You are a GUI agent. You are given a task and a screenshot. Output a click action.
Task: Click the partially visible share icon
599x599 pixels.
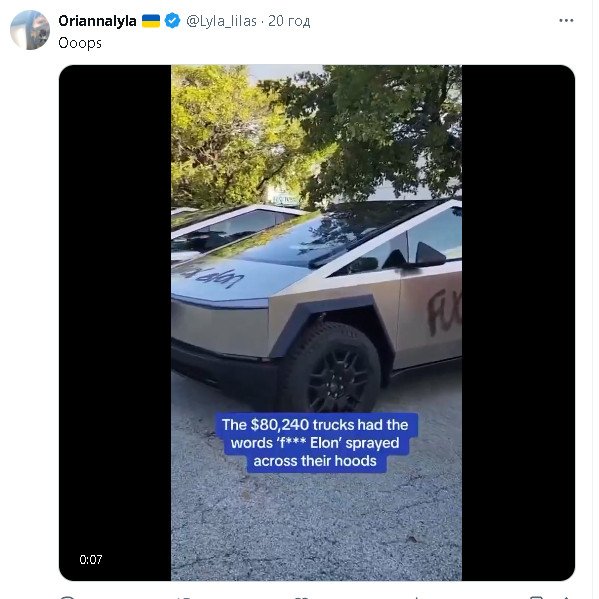567,597
